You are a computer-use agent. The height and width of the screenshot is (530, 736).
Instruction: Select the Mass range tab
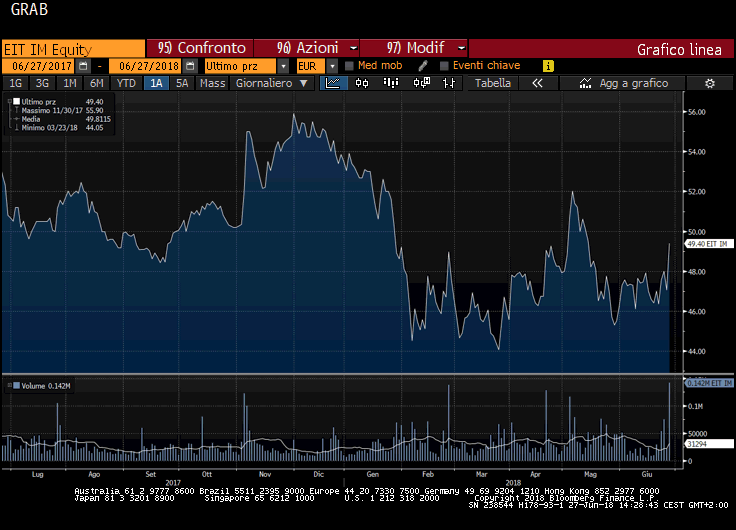[x=213, y=84]
